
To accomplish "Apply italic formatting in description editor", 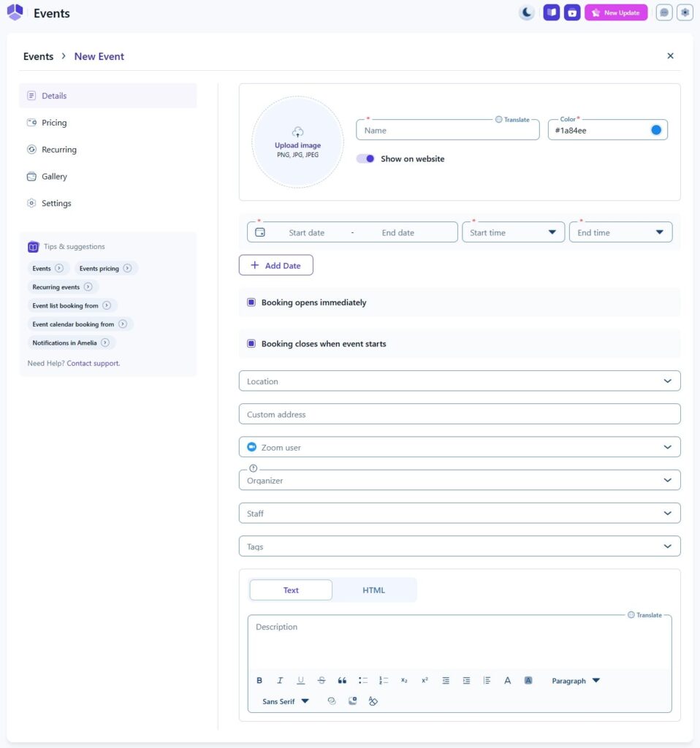I will point(280,681).
